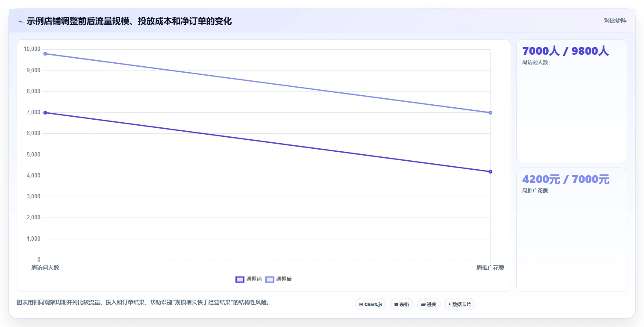Click the footnote description below chart
Viewport: 644px width, 327px height.
click(x=143, y=303)
